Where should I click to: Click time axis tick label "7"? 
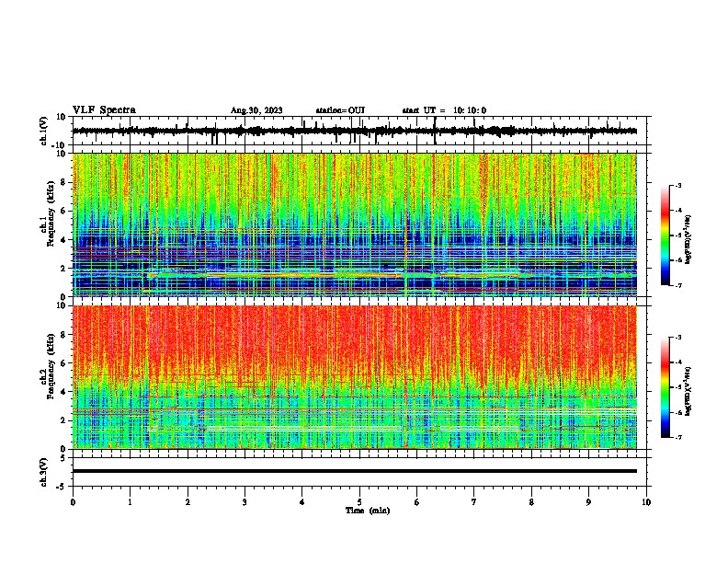pos(474,502)
